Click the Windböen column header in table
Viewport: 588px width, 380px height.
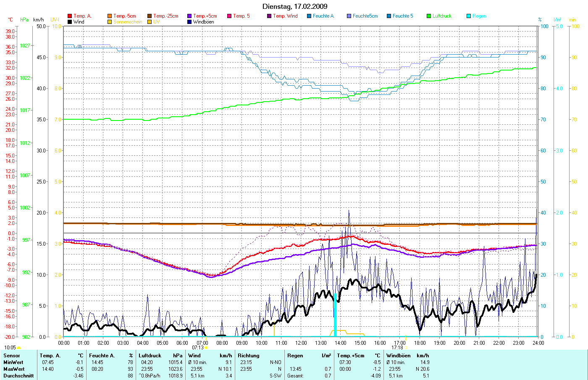click(x=398, y=356)
